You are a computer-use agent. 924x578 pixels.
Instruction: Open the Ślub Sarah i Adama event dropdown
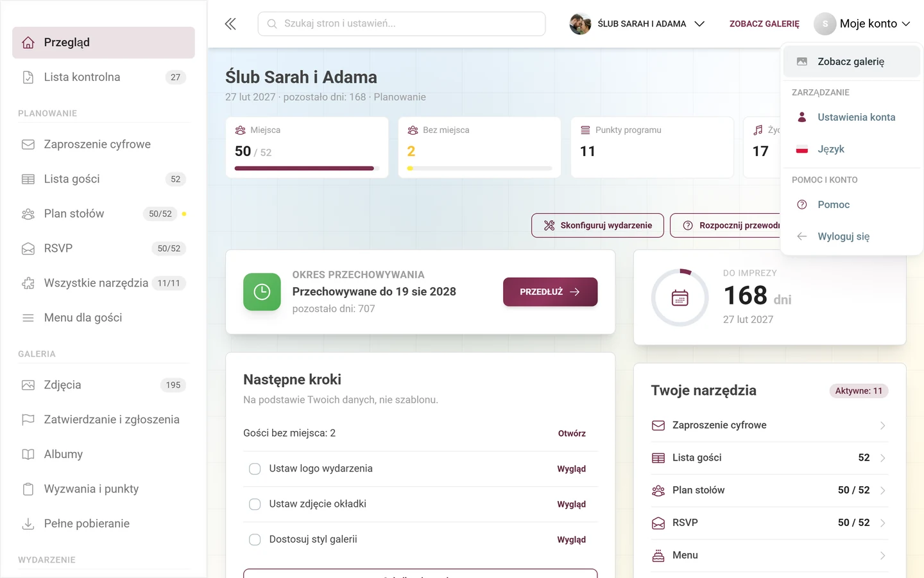[637, 24]
